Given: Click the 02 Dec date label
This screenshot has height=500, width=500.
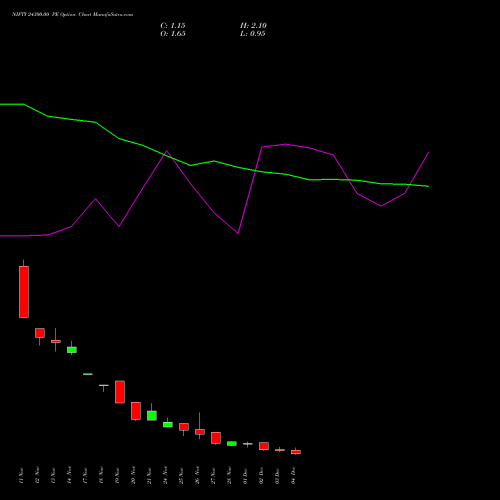Looking at the screenshot, I should pyautogui.click(x=261, y=475).
